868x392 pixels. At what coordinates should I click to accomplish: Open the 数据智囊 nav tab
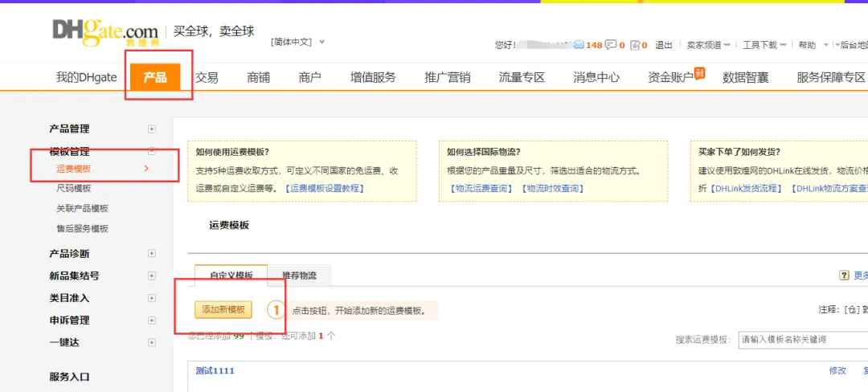[746, 77]
